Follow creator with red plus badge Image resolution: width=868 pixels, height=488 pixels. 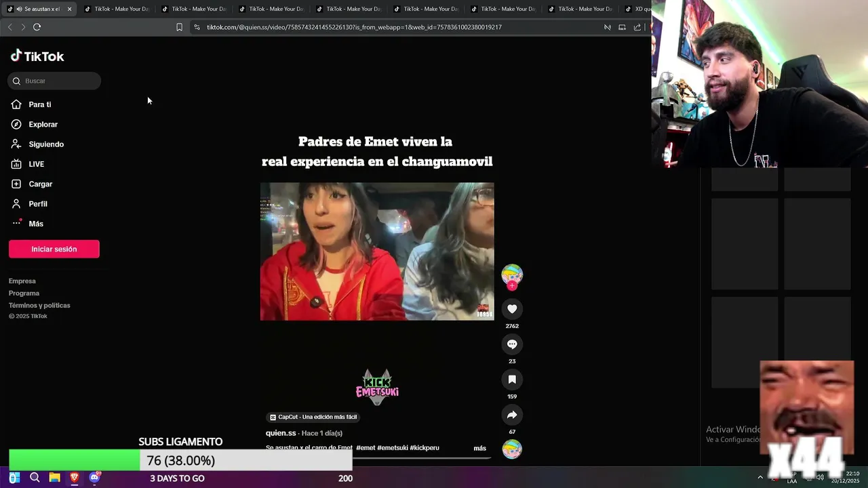point(512,286)
